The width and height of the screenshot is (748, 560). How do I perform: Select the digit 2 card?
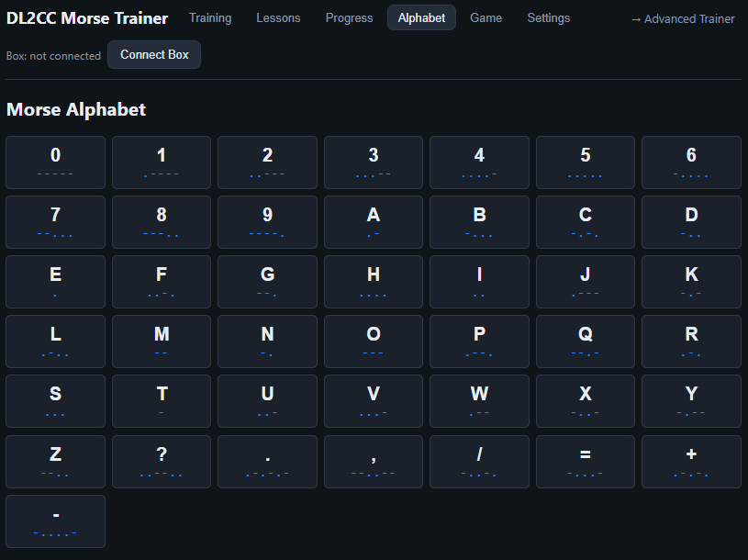coord(268,162)
